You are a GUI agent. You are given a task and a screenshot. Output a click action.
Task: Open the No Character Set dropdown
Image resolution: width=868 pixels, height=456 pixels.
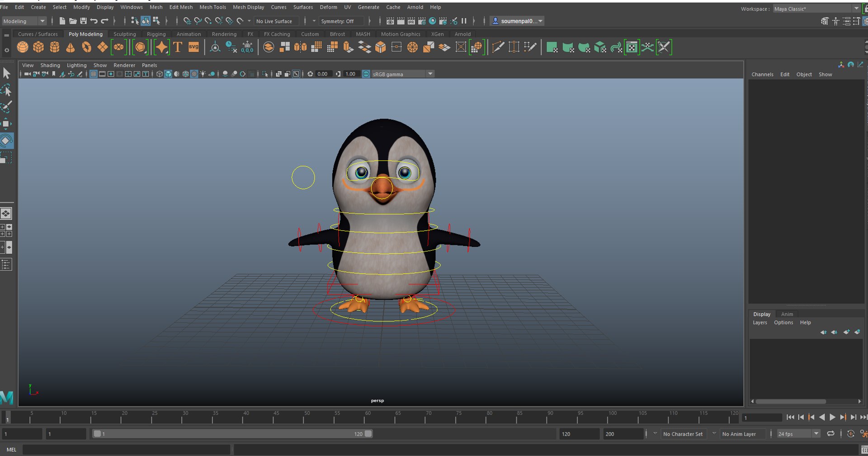[683, 433]
